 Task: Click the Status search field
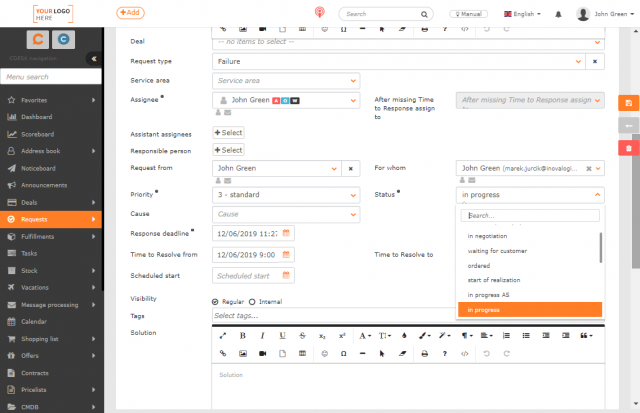(530, 215)
